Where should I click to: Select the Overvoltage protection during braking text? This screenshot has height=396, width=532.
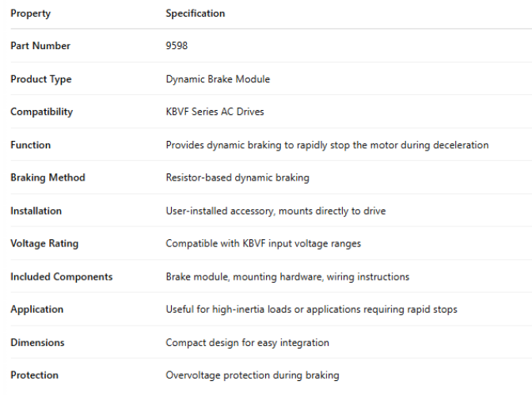tap(252, 375)
